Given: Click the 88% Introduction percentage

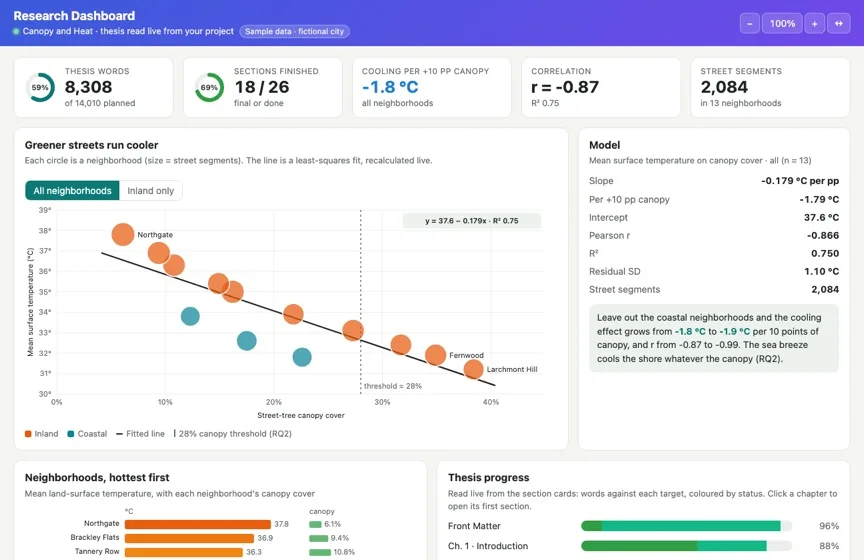Looking at the screenshot, I should point(829,546).
